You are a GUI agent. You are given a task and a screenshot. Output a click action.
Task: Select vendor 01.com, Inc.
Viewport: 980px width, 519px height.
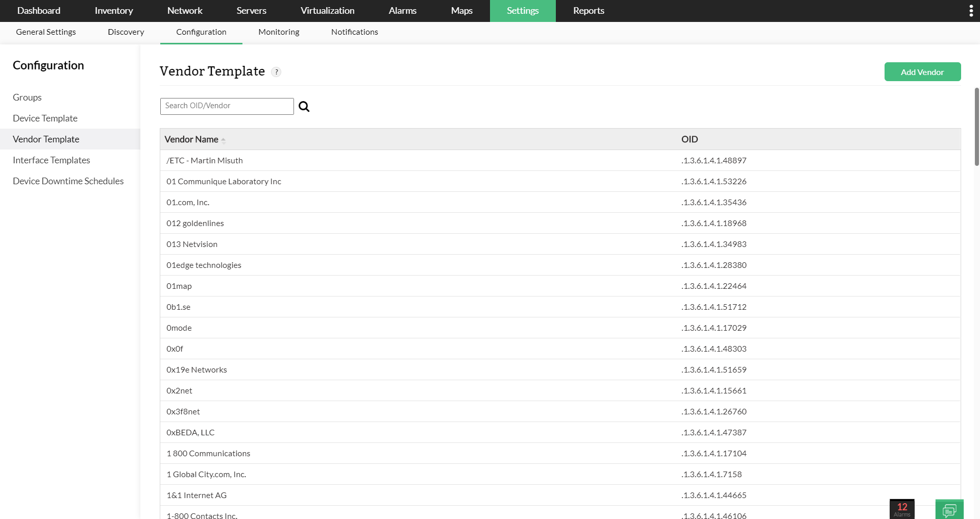coord(188,203)
